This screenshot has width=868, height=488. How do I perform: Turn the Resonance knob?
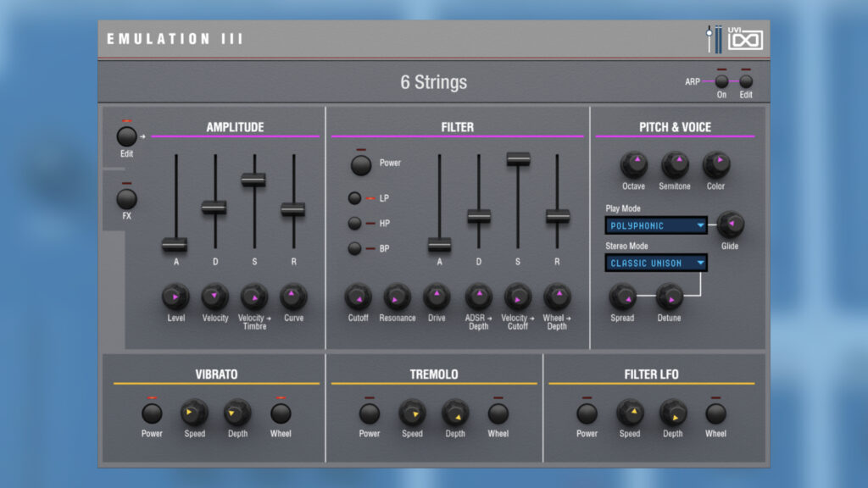pos(397,298)
